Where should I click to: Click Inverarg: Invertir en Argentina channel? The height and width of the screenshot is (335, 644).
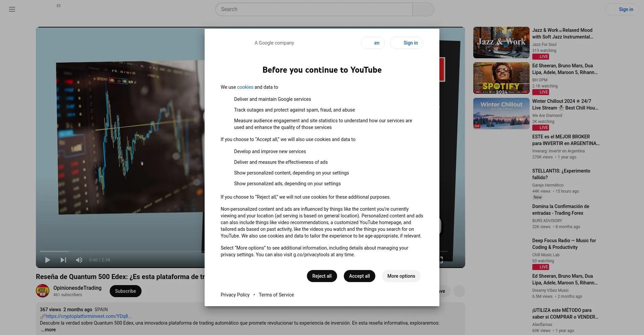pos(558,151)
